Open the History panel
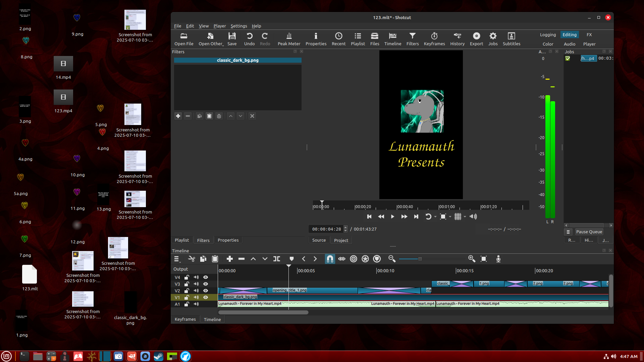The width and height of the screenshot is (644, 362). coord(457,39)
